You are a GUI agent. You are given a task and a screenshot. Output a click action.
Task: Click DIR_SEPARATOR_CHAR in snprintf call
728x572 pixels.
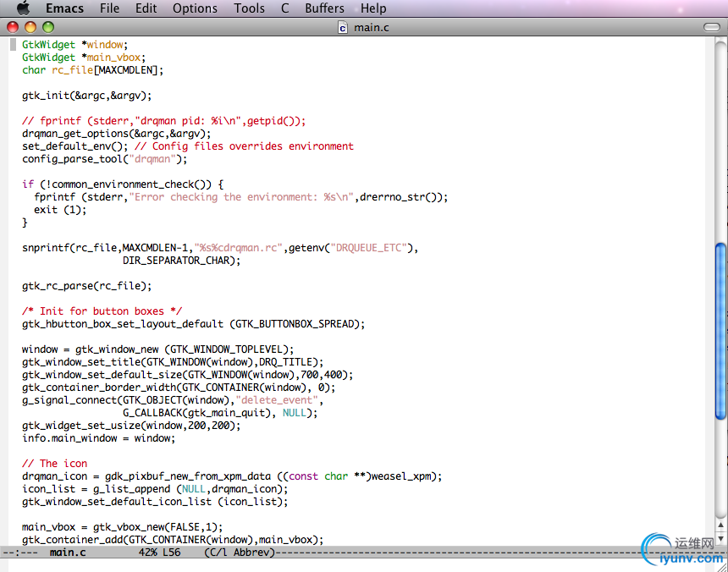176,261
